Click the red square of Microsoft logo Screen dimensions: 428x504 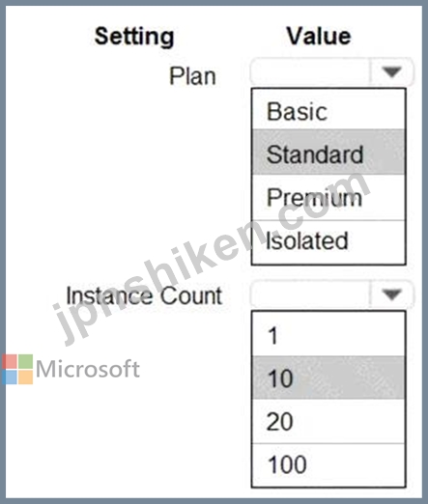(x=9, y=361)
